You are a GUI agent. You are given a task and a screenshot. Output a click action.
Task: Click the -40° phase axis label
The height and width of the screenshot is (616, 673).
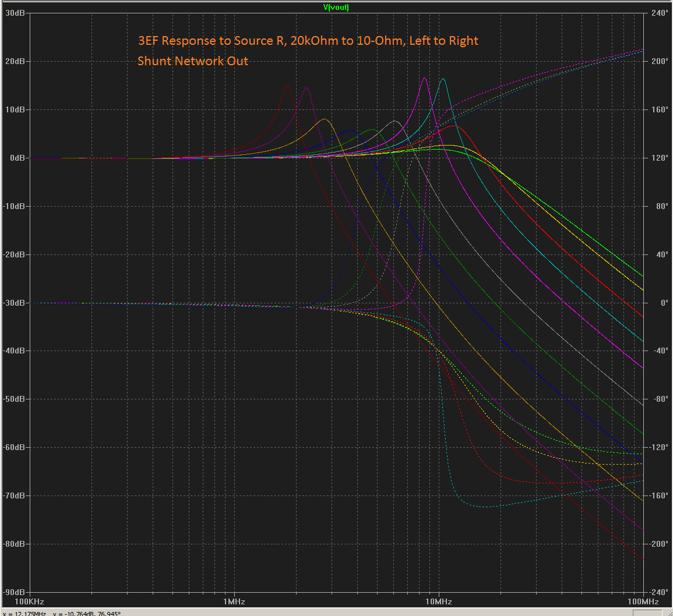point(661,351)
